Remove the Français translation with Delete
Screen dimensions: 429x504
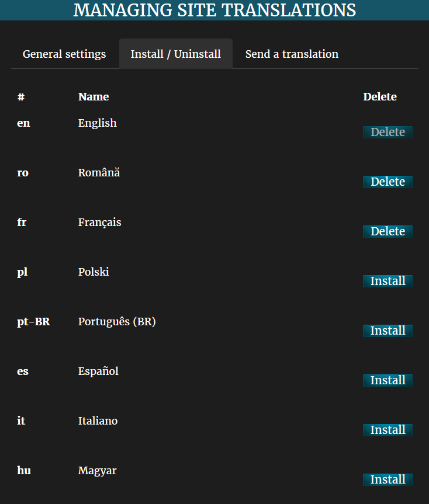388,231
